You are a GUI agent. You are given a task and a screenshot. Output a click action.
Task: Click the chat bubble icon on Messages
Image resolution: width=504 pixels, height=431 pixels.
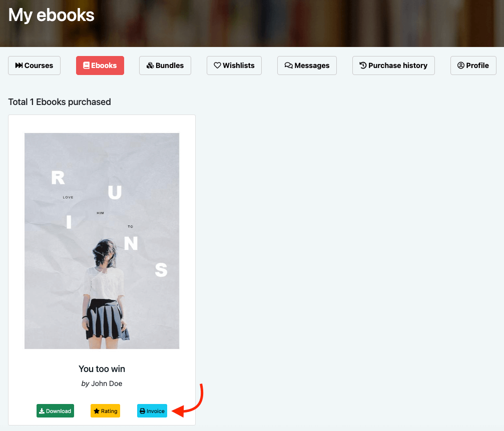pyautogui.click(x=288, y=65)
